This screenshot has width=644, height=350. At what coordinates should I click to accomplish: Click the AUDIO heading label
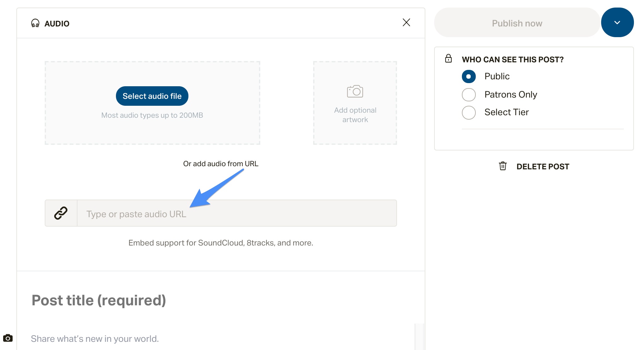point(57,24)
